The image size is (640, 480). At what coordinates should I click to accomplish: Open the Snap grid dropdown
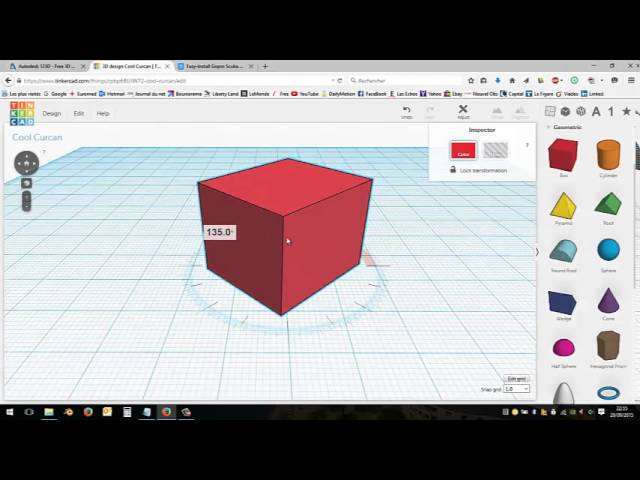click(516, 389)
